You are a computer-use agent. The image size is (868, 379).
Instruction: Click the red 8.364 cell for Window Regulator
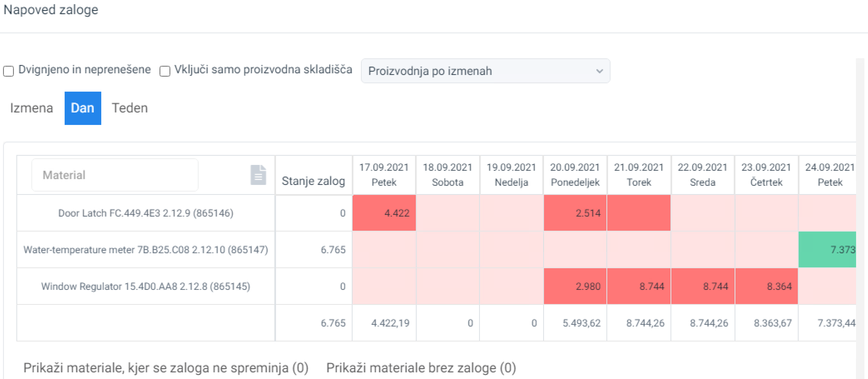click(766, 286)
